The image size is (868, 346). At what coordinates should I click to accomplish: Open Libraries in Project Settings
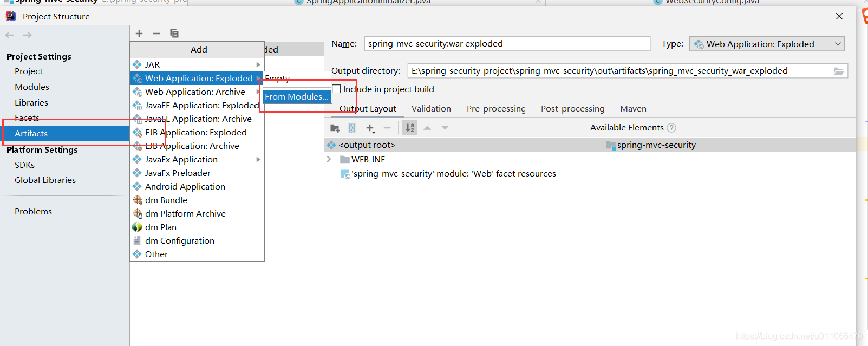point(31,102)
